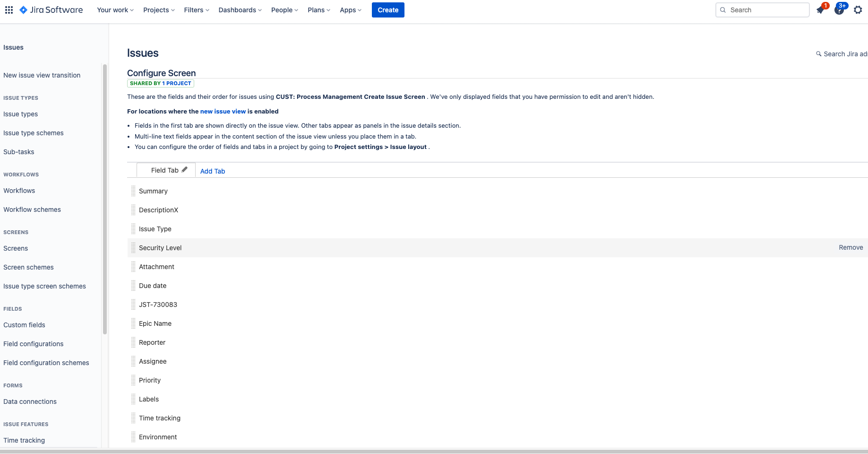Go to Data connections in sidebar
Viewport: 868px width, 454px height.
tap(30, 402)
